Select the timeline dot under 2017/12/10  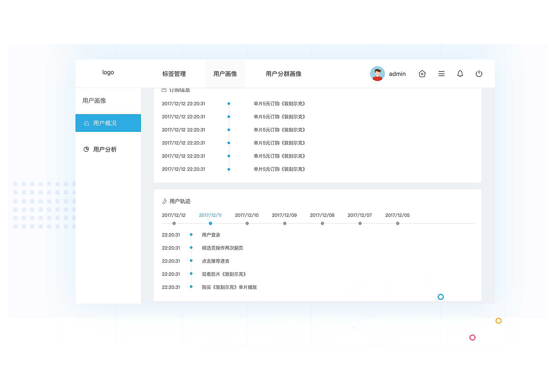click(x=247, y=223)
